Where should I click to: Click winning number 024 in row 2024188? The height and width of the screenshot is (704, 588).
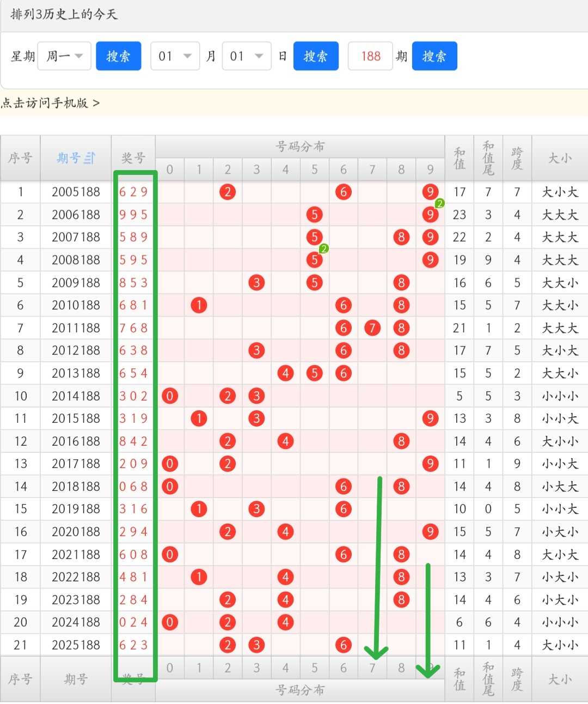point(133,622)
